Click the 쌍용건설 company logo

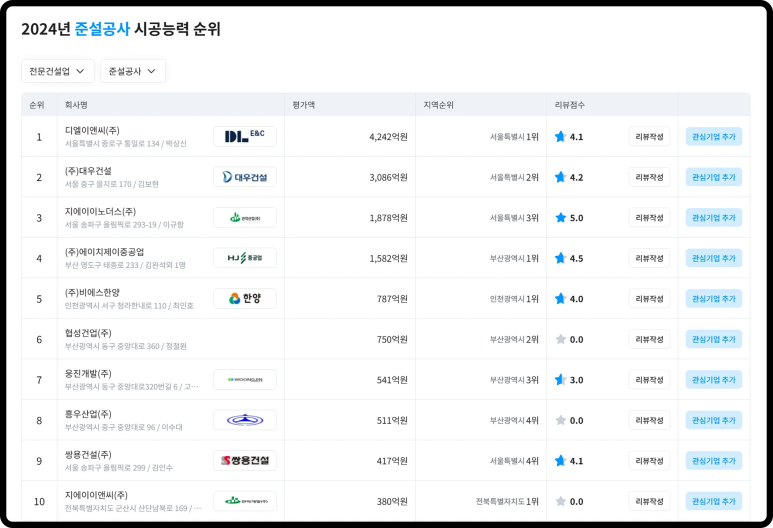pos(244,461)
